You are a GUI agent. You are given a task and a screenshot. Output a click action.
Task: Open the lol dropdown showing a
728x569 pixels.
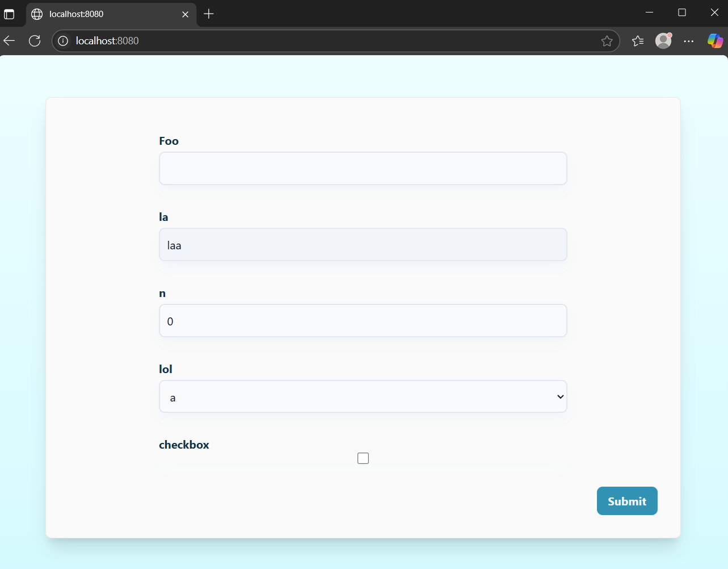[363, 396]
